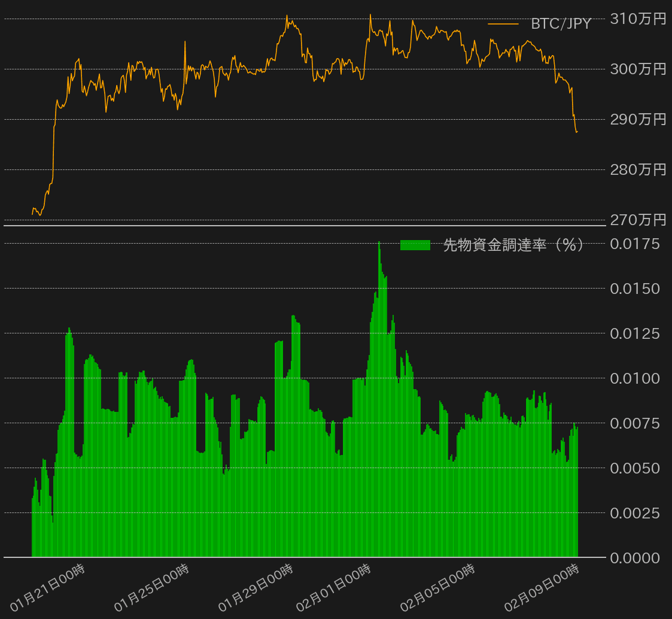Click the 290万円 price axis label
672x619 pixels.
coord(637,120)
